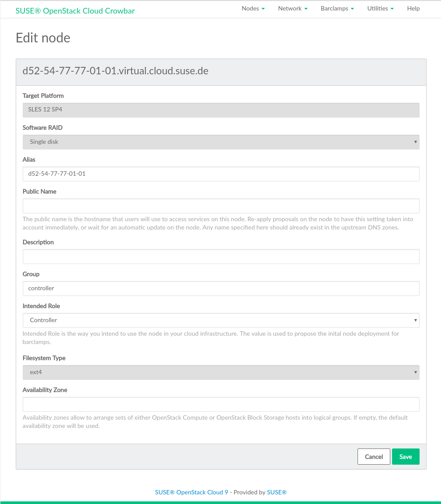Open the Intended Role dropdown
This screenshot has height=504, width=441.
point(221,320)
